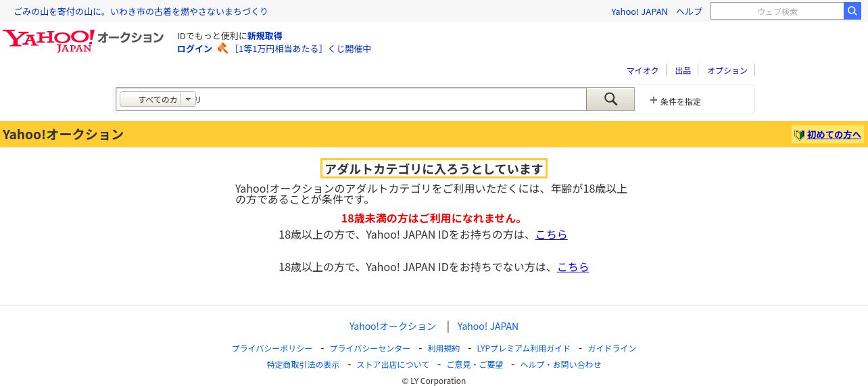Open the プライバシーセンター footer link
Image resolution: width=868 pixels, height=386 pixels.
click(370, 348)
